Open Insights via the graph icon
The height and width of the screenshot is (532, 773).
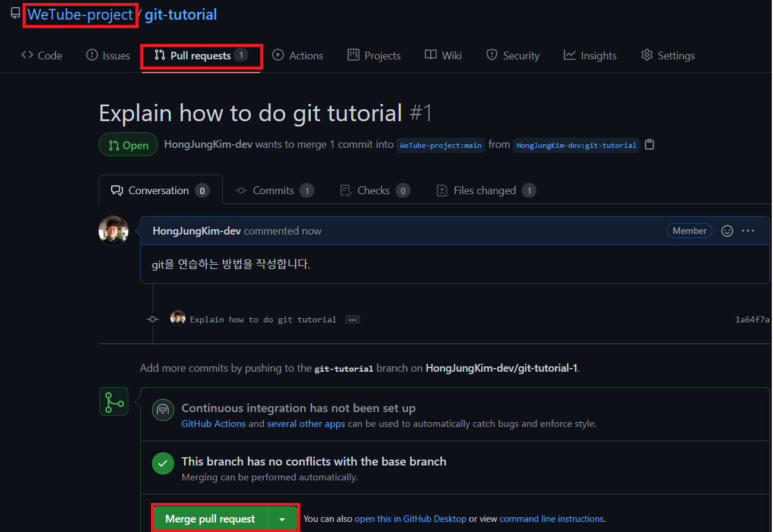pos(570,55)
